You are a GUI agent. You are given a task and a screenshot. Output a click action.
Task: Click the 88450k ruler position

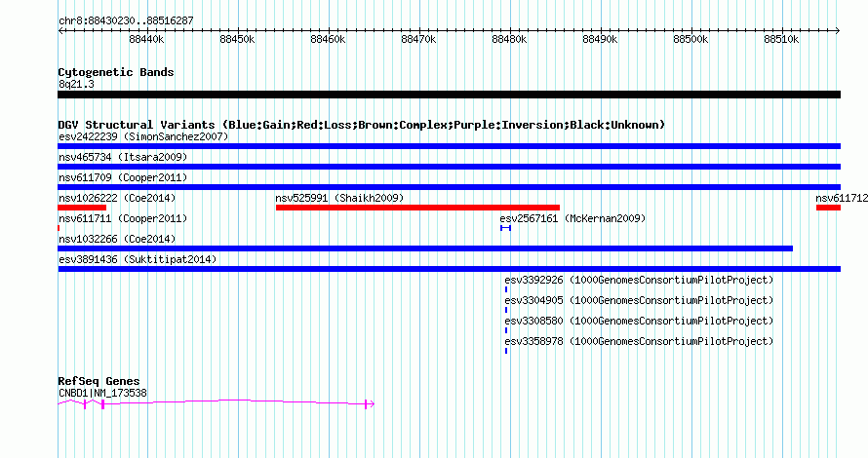[x=237, y=39]
